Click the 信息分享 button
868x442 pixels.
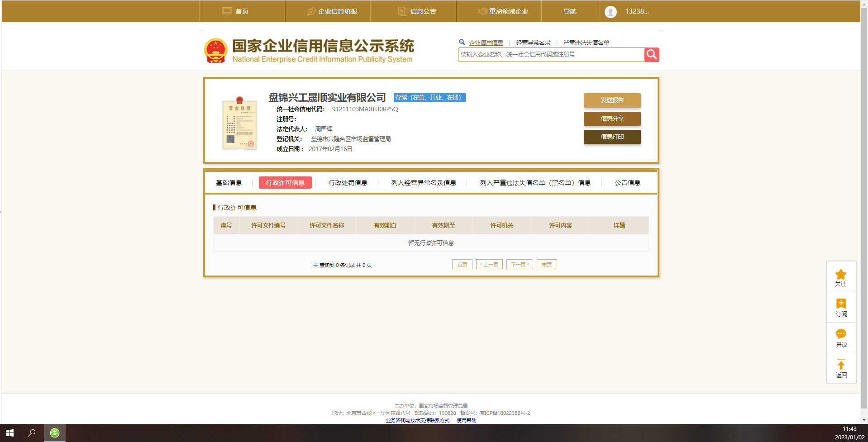612,119
